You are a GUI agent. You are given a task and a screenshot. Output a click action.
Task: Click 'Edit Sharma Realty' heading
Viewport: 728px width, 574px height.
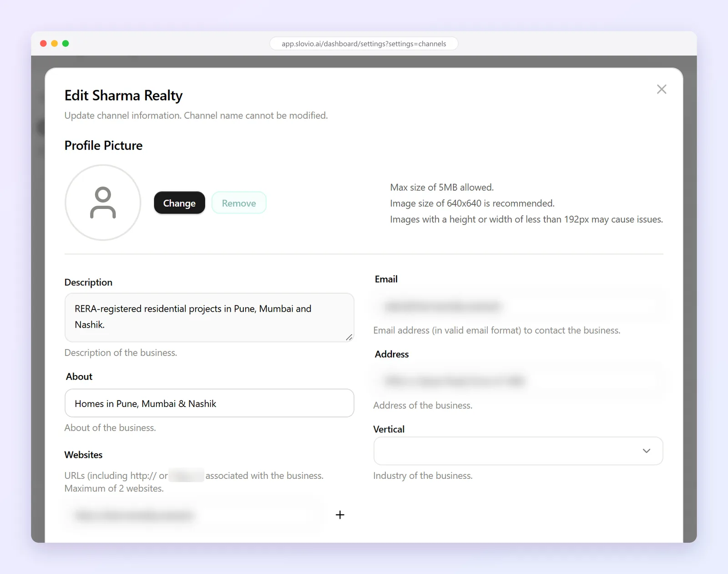(123, 96)
